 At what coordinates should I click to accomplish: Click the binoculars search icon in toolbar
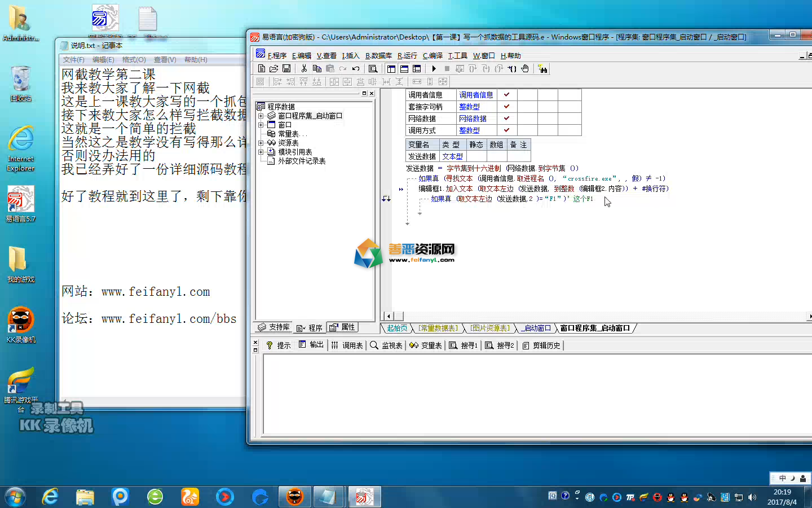(542, 68)
